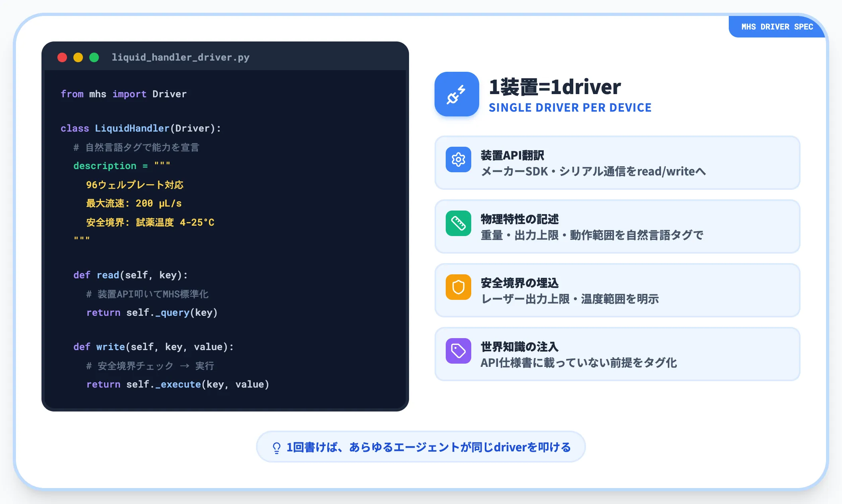842x504 pixels.
Task: Click the 重量・出力上限・動作範囲 description text
Action: [x=592, y=235]
